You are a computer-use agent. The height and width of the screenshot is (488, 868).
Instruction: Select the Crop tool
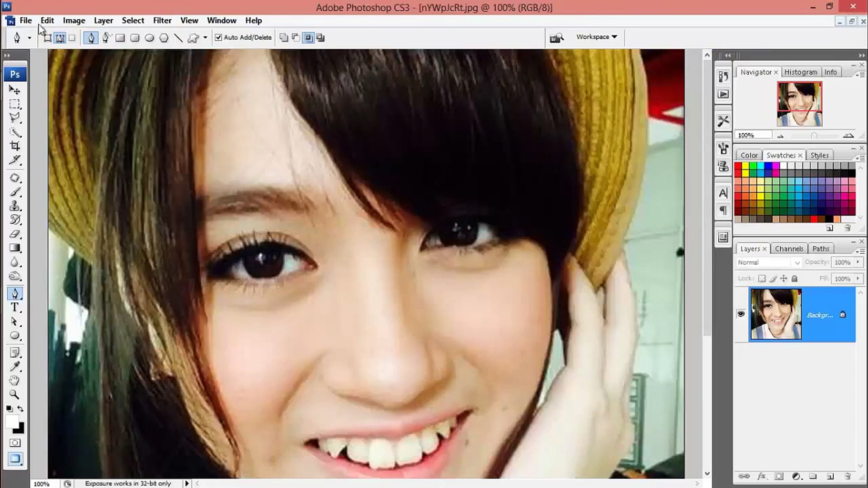click(x=15, y=146)
